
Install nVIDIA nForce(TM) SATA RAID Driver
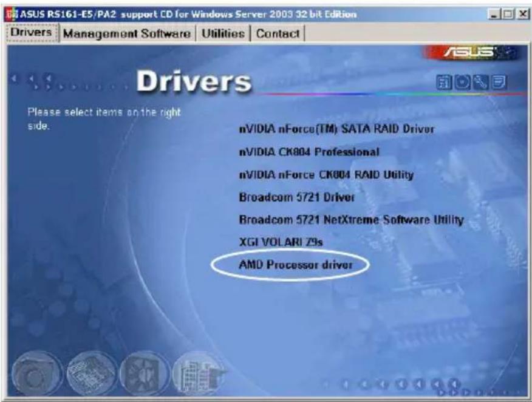click(x=336, y=129)
